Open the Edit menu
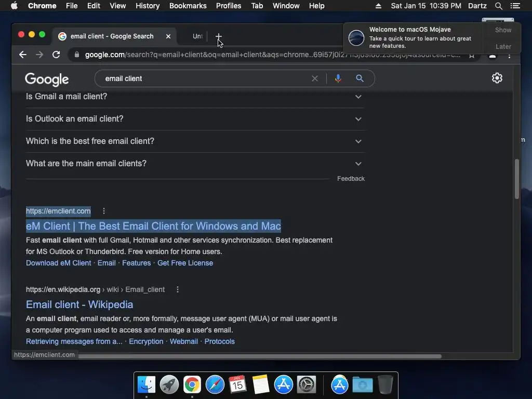532x399 pixels. pos(94,6)
